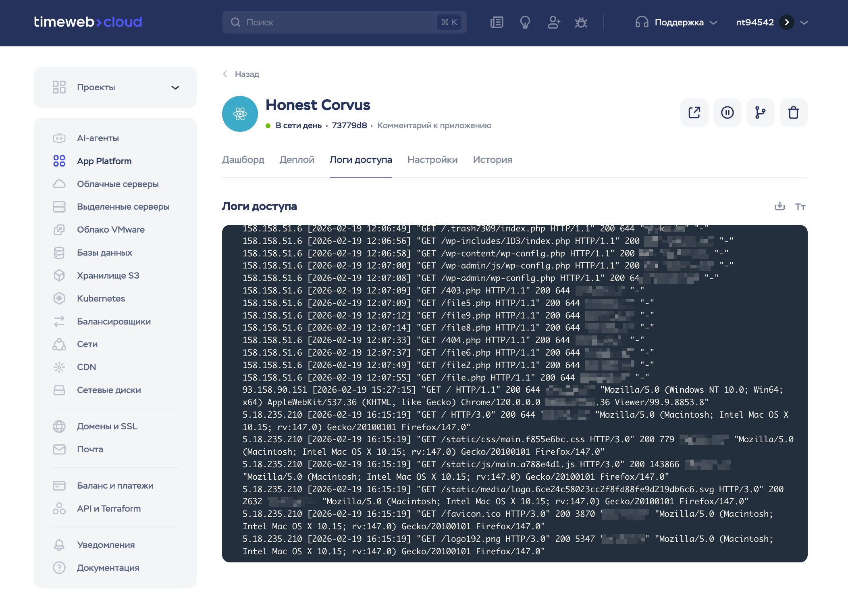Image resolution: width=848 pixels, height=616 pixels.
Task: Expand account nt94542 menu chevron
Action: click(x=804, y=23)
